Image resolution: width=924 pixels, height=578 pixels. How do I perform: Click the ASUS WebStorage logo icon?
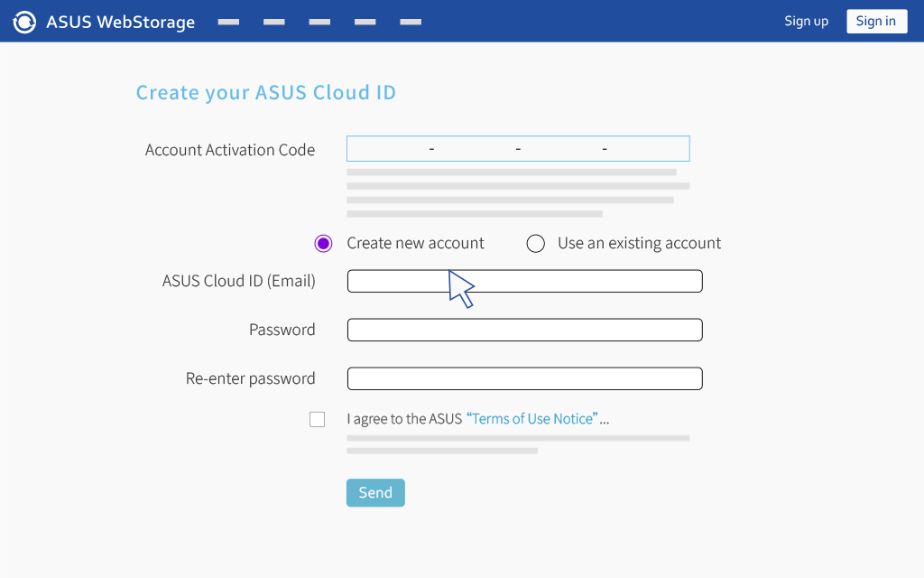coord(24,22)
